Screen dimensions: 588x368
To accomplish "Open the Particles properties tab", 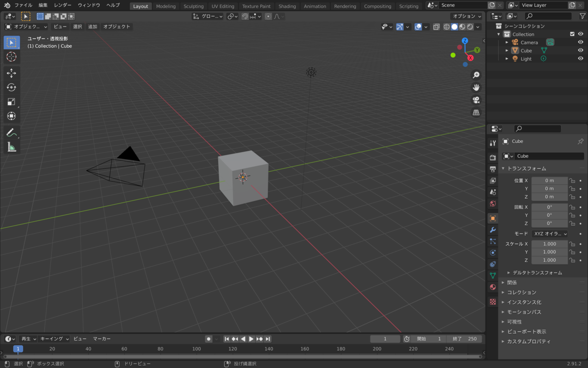I will (x=493, y=241).
